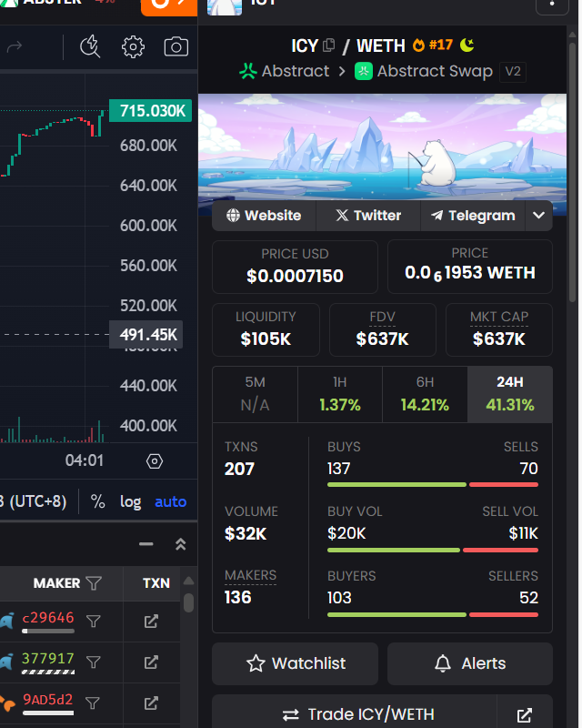Image resolution: width=582 pixels, height=728 pixels.
Task: Click the orange button in top bar
Action: [x=169, y=6]
